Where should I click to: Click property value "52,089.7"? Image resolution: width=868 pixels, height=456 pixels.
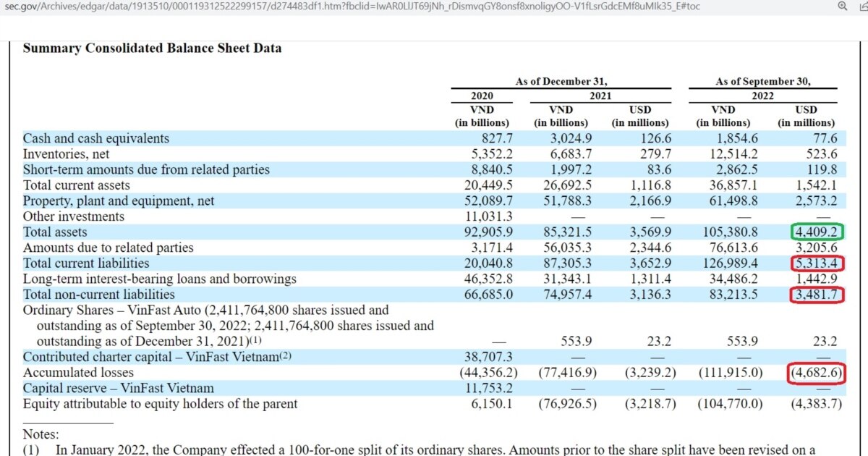(487, 201)
